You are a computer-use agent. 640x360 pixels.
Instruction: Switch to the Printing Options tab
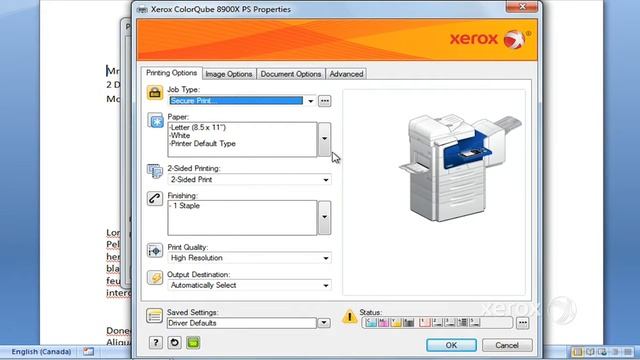click(171, 73)
